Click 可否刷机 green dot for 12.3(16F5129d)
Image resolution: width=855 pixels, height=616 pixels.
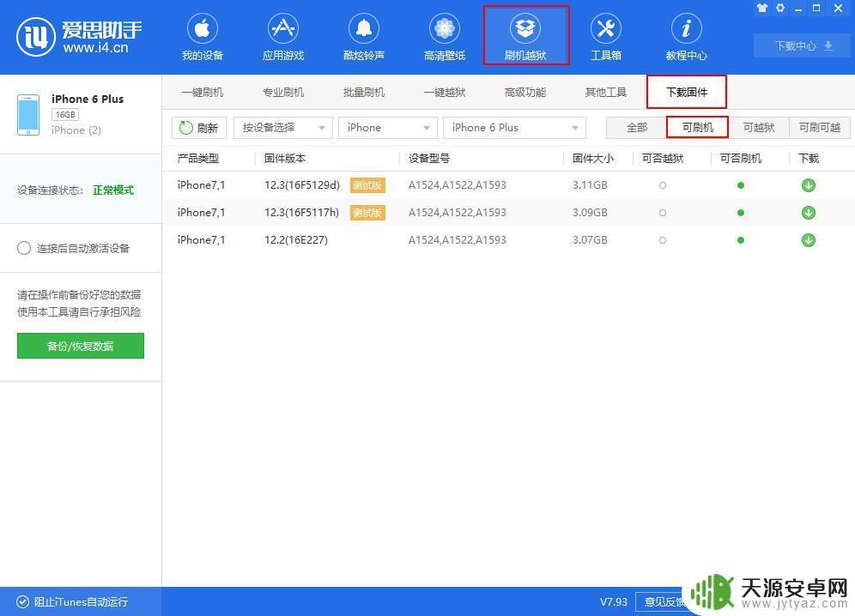point(741,185)
